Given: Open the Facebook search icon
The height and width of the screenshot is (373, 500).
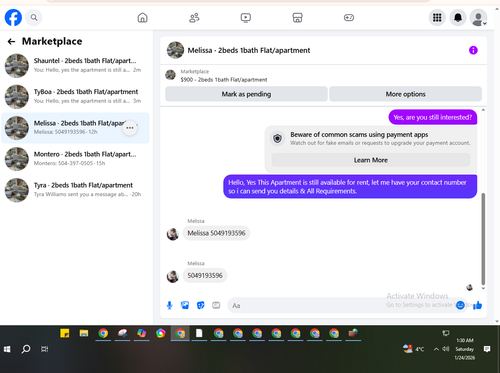Looking at the screenshot, I should [34, 17].
